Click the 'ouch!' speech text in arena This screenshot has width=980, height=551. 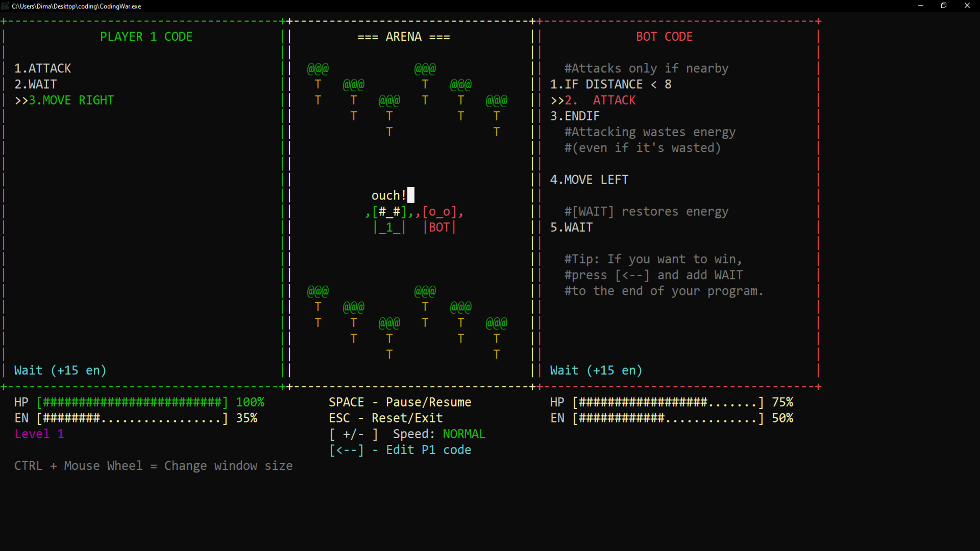388,195
